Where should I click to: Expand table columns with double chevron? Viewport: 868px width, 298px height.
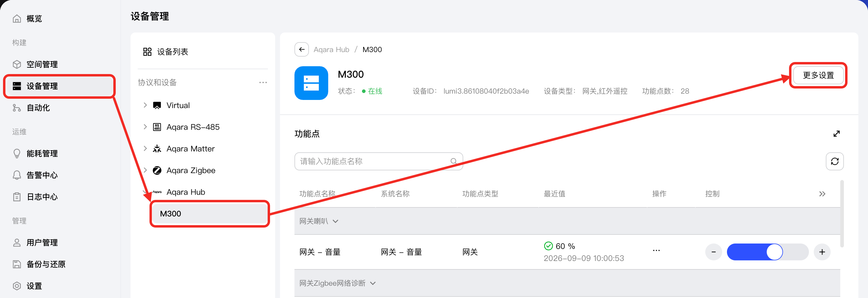pyautogui.click(x=822, y=194)
